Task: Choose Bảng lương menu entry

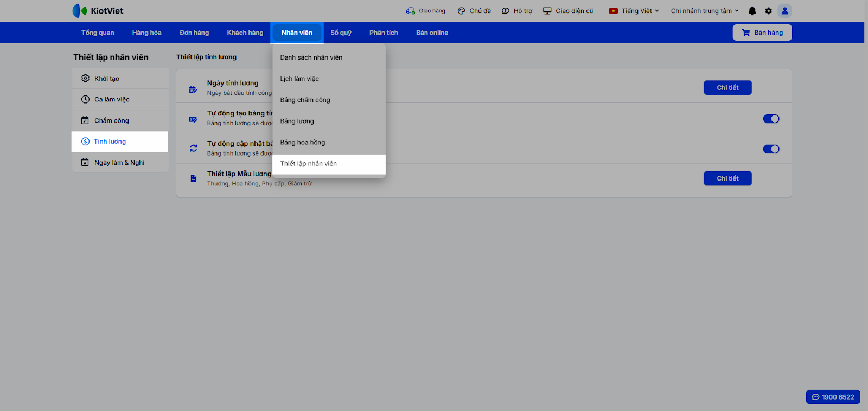Action: 329,121
